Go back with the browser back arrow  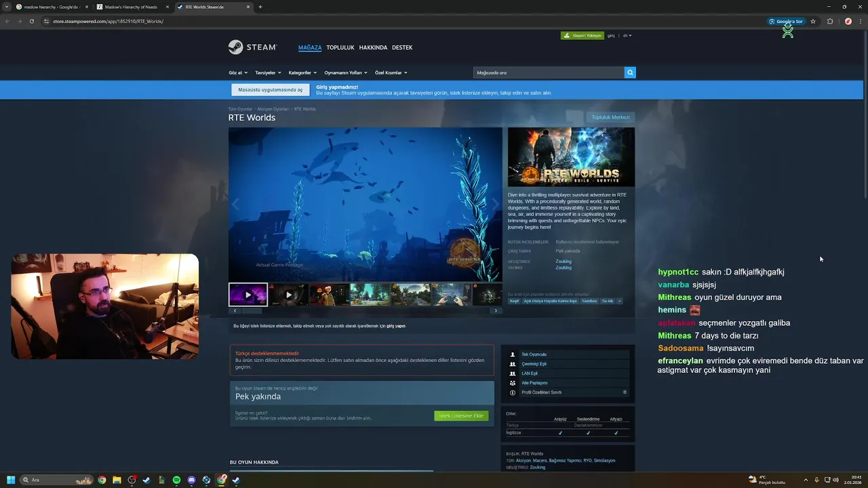7,21
